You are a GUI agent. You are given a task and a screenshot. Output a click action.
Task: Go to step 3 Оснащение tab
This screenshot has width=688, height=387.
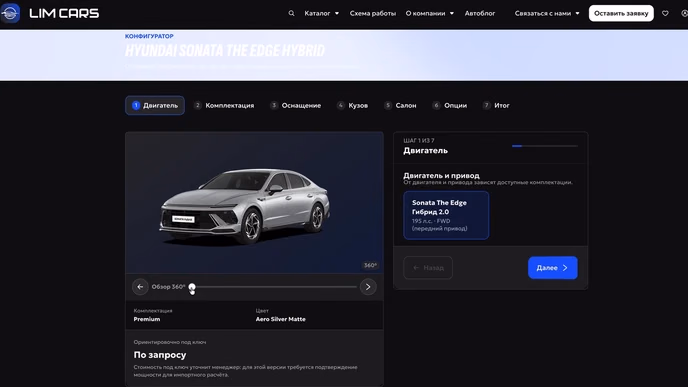coord(296,105)
